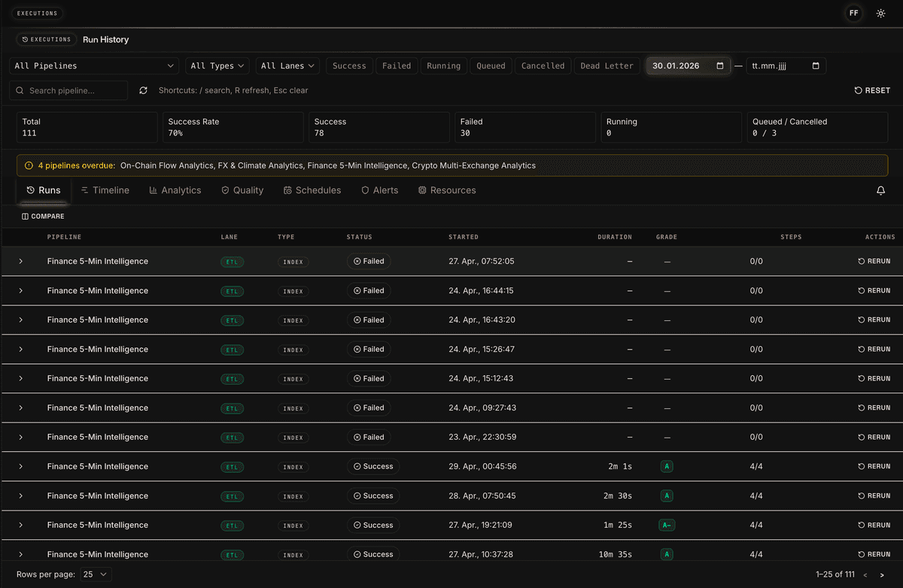
Task: Open the FF user avatar menu
Action: pos(853,14)
